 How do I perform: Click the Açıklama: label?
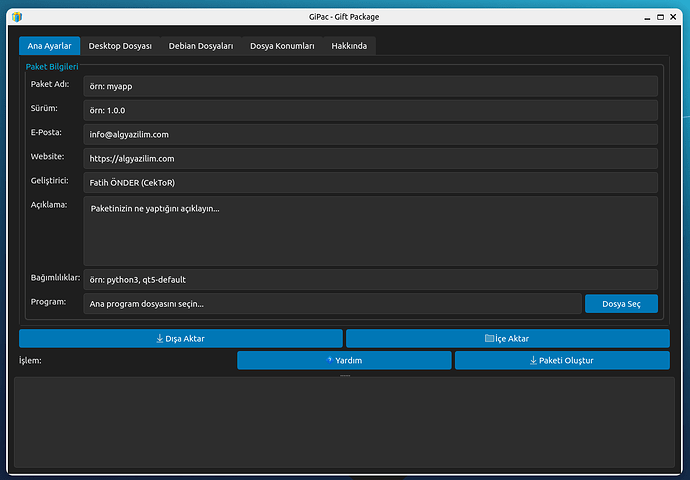click(49, 205)
